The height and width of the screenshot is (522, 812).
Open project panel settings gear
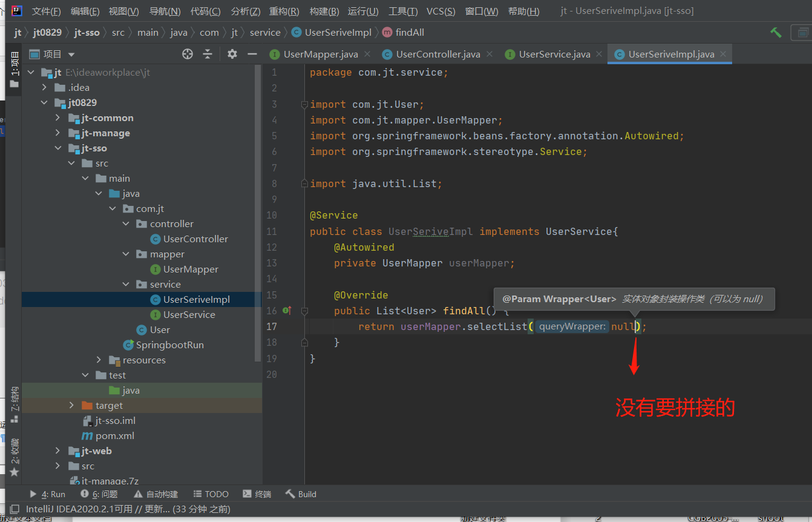[x=232, y=54]
